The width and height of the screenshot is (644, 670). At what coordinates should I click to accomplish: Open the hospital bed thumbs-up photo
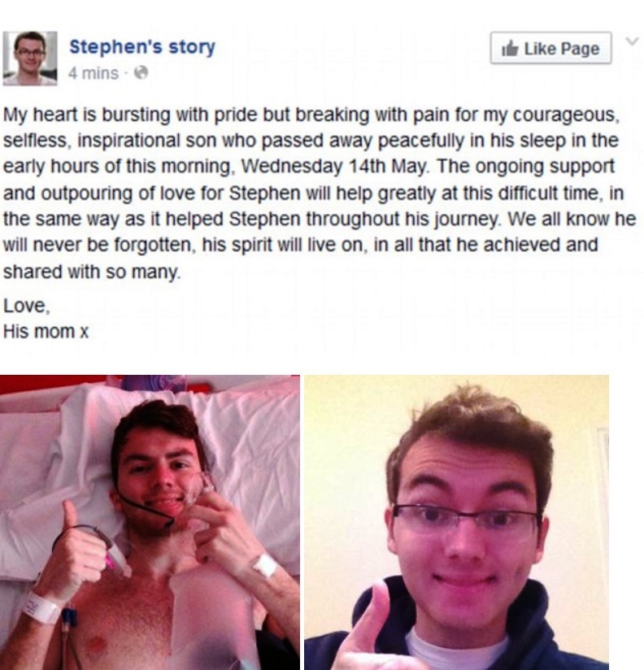pos(150,522)
